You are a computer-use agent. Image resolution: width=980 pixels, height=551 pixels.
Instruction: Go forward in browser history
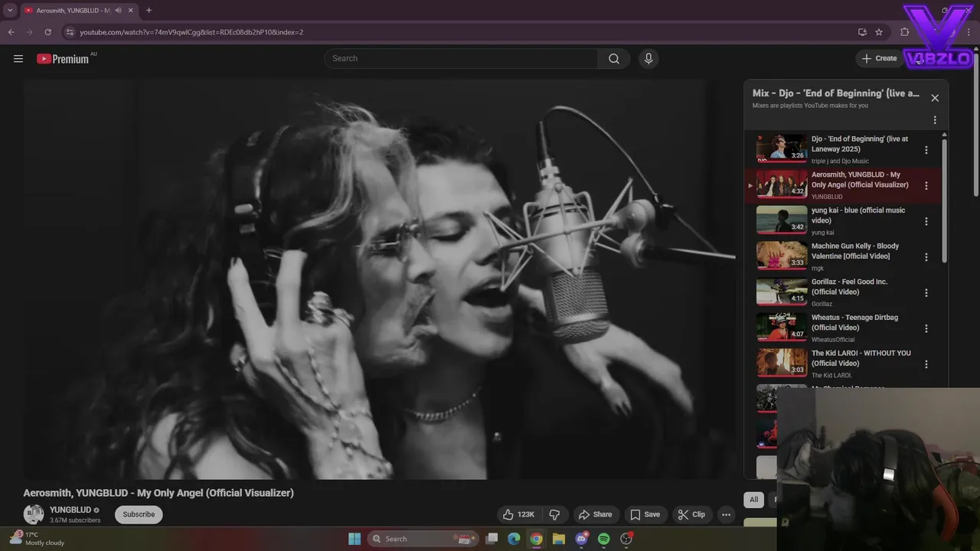coord(29,32)
